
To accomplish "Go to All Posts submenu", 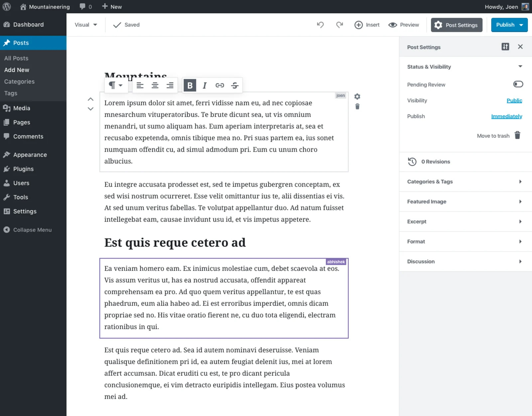I will 16,58.
